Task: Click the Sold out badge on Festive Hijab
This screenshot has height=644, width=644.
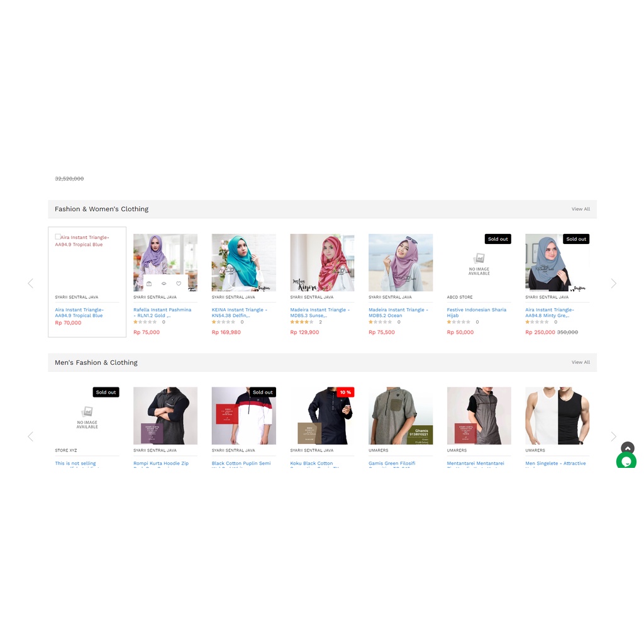Action: point(498,239)
